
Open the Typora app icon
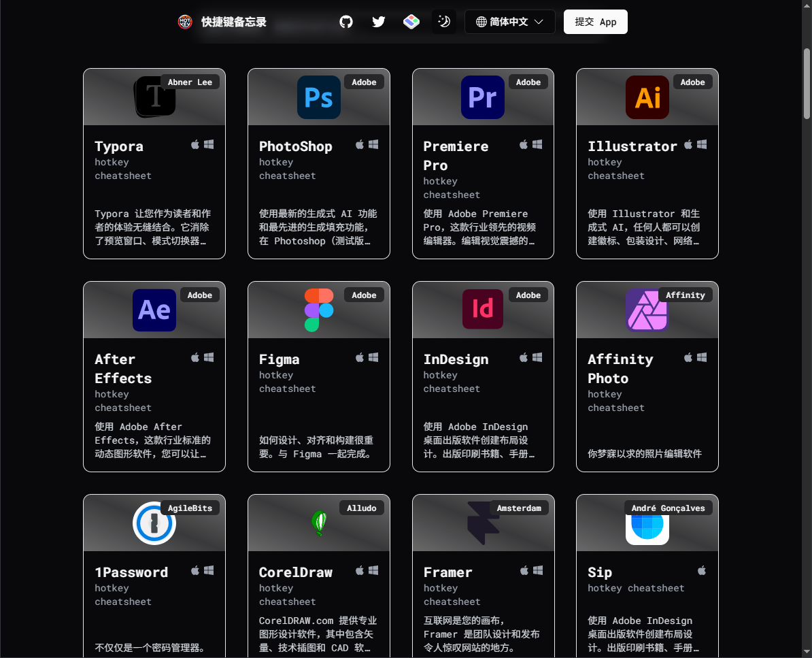pyautogui.click(x=155, y=97)
